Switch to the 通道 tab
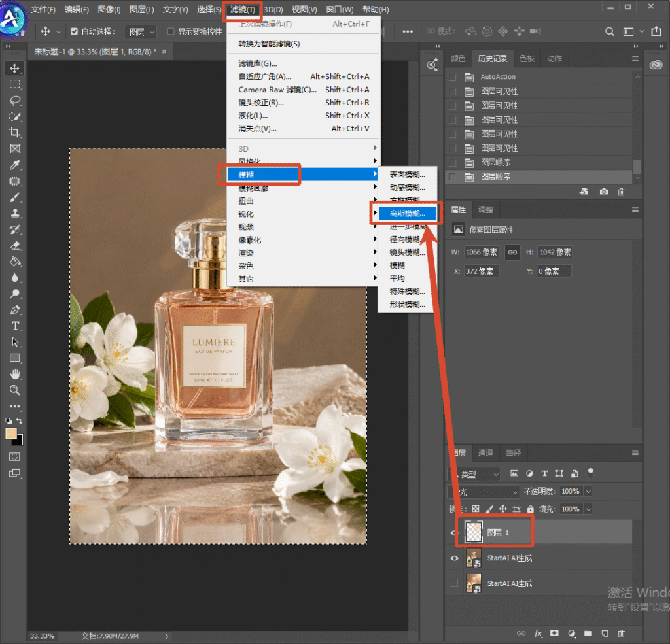 click(485, 453)
